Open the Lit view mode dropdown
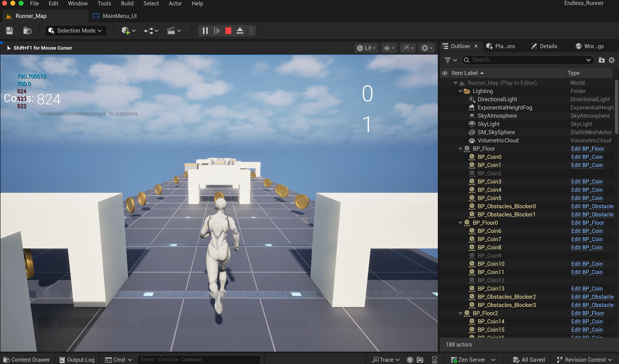 367,48
